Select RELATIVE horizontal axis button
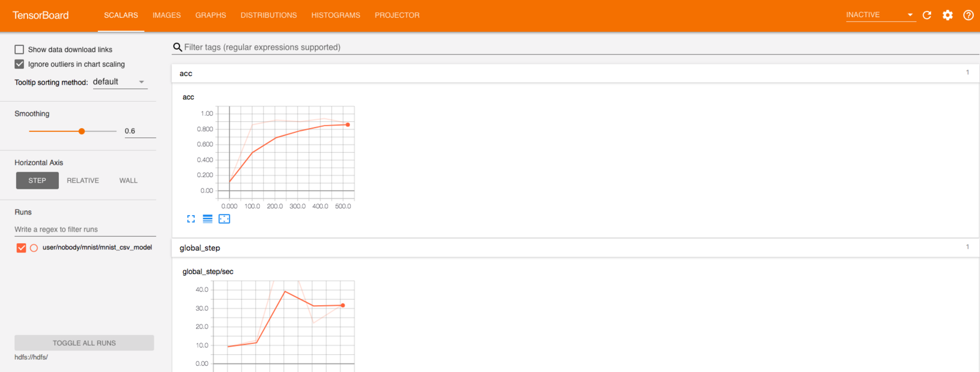Screen dimensions: 980x372 click(x=83, y=181)
